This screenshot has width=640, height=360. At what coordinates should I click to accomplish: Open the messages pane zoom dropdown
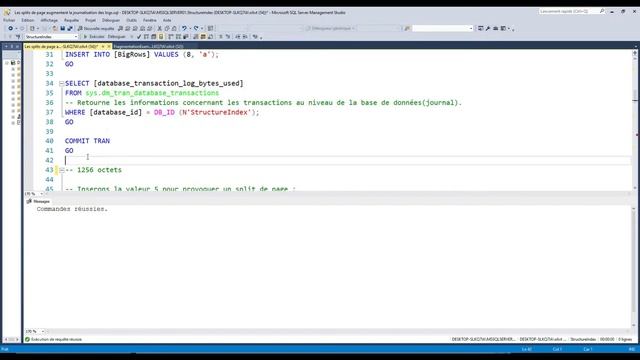[x=42, y=331]
